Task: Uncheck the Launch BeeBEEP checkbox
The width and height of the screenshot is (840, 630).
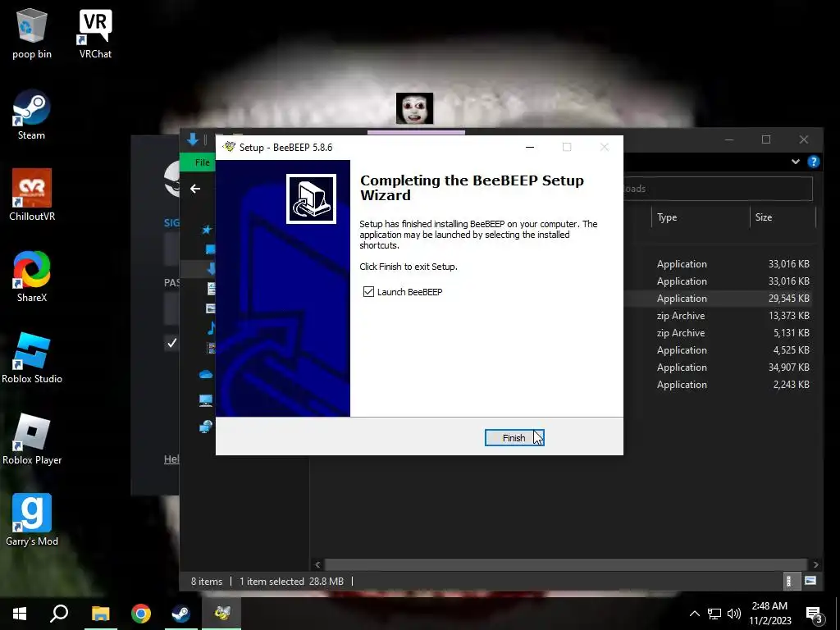Action: [x=368, y=291]
